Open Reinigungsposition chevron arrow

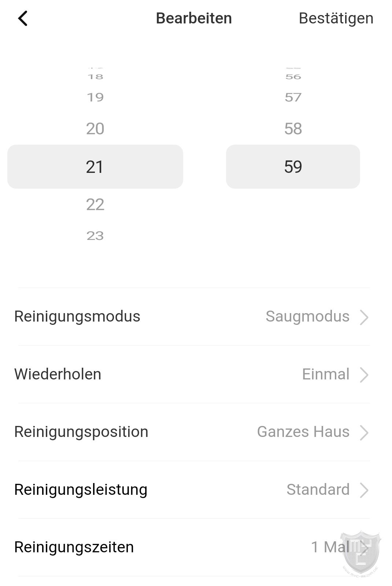[x=364, y=433]
